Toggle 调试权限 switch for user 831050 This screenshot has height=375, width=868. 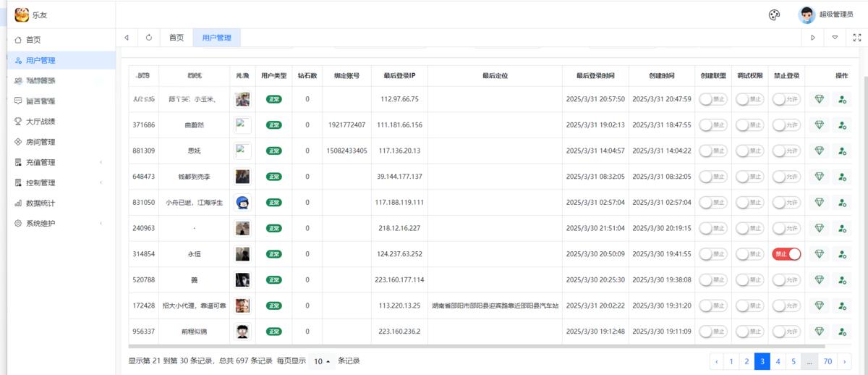tap(749, 203)
